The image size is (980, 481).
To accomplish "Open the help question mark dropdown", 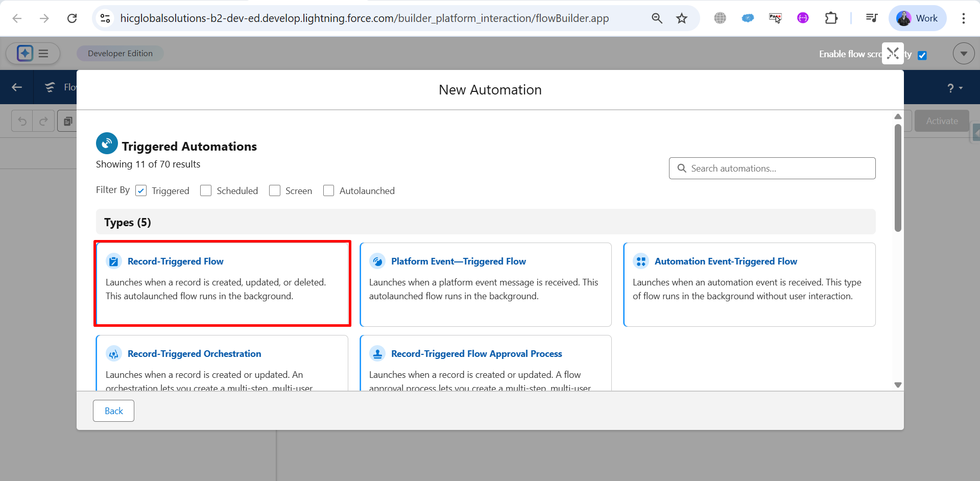I will pos(954,88).
